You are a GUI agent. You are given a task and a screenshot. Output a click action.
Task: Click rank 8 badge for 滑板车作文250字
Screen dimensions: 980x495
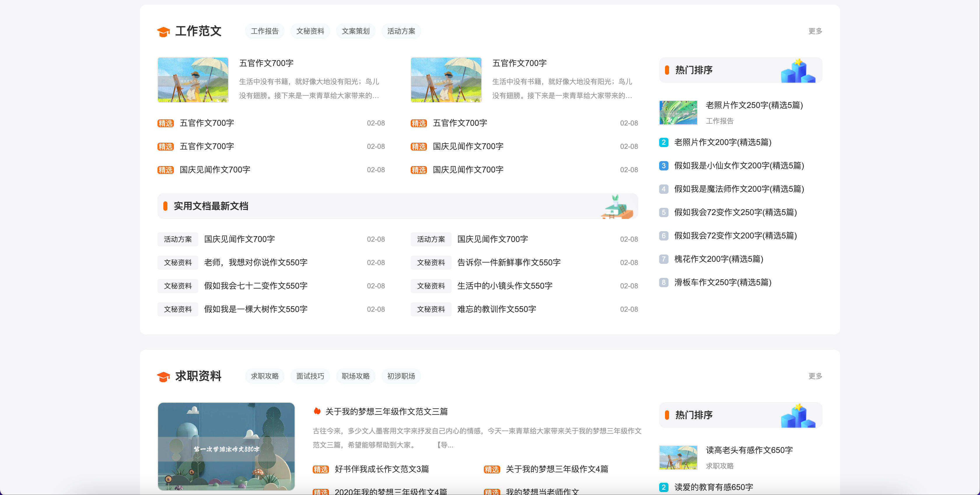pos(664,283)
